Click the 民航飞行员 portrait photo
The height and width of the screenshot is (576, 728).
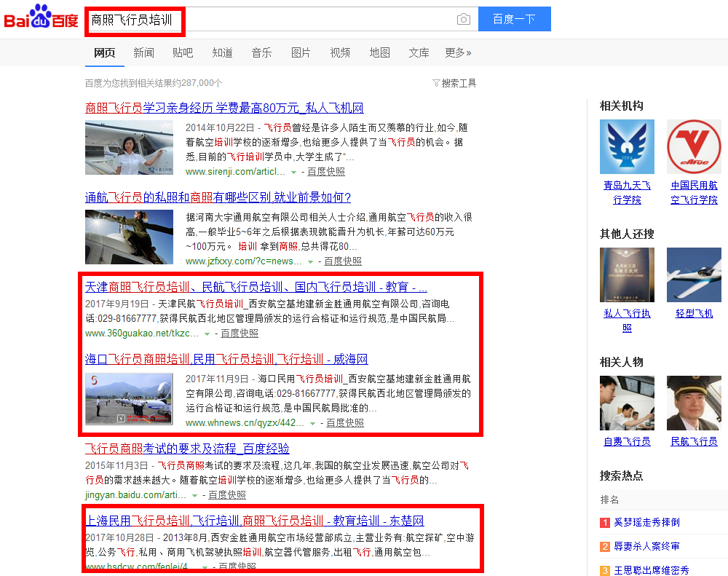(x=694, y=403)
